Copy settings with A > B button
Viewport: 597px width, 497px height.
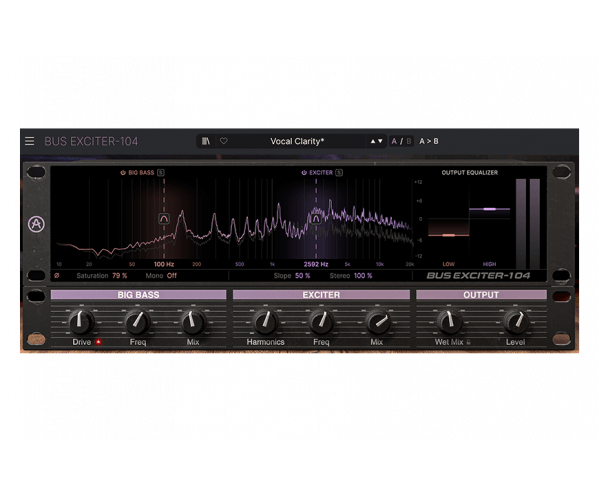click(429, 141)
